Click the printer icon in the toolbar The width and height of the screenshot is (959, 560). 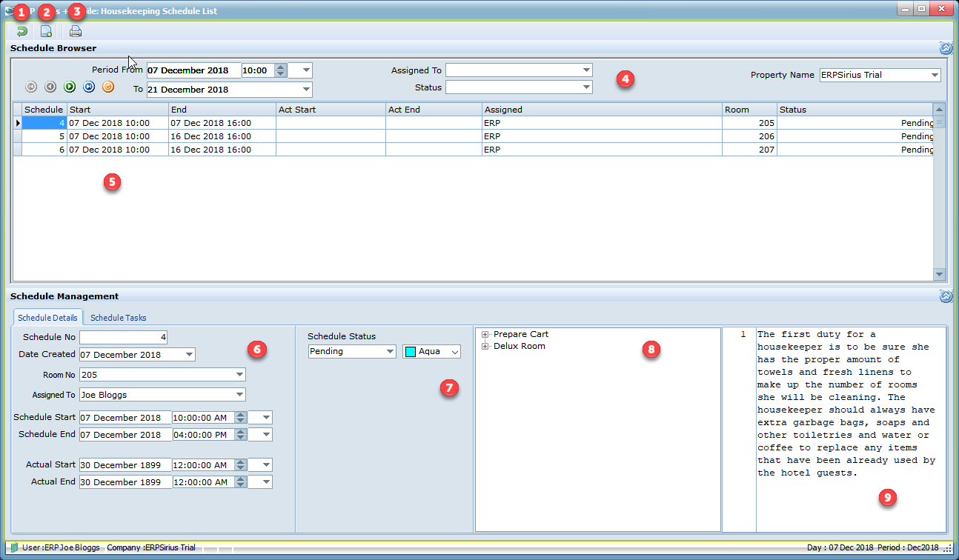(75, 31)
